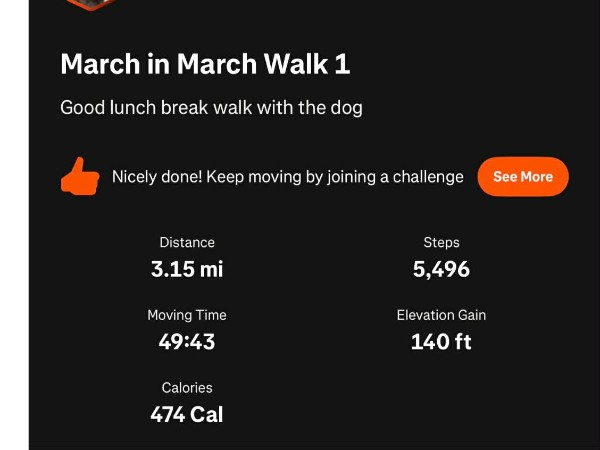Select the 49:43 moving time value
The image size is (600, 450).
tap(187, 342)
